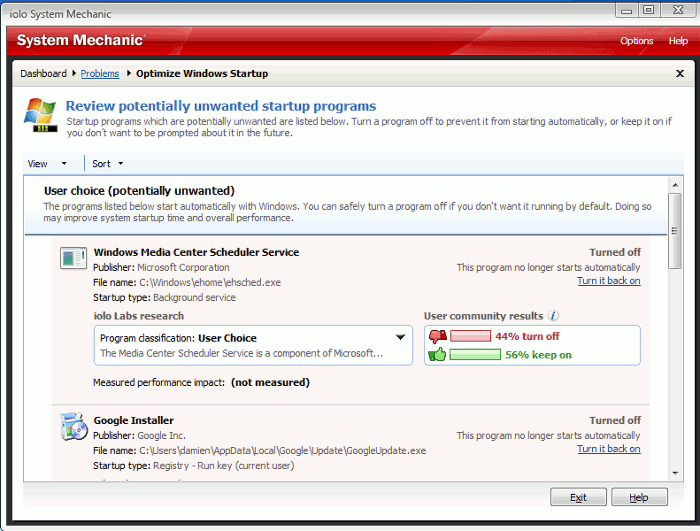Minimize the iolo System Mechanic window
This screenshot has width=700, height=531.
(626, 10)
